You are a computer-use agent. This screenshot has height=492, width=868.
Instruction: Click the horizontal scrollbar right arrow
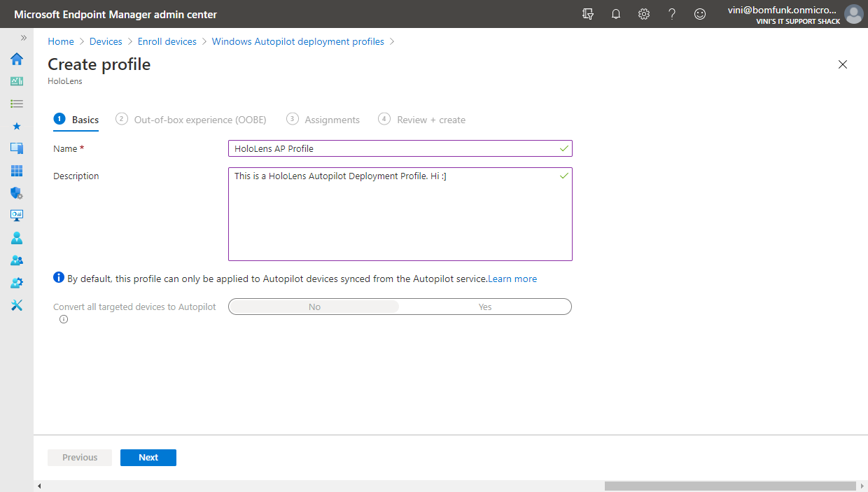(x=862, y=486)
